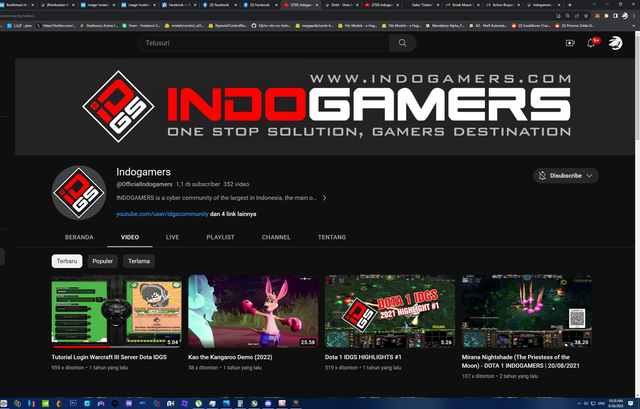Open the account avatar menu

pyautogui.click(x=616, y=43)
